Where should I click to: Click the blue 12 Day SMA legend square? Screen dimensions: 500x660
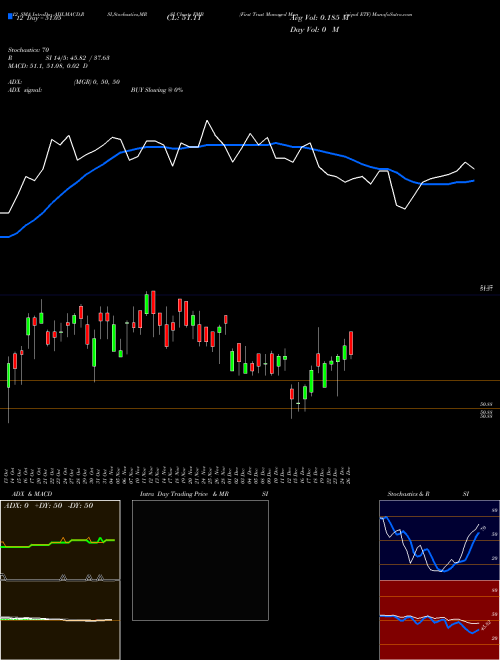point(10,16)
